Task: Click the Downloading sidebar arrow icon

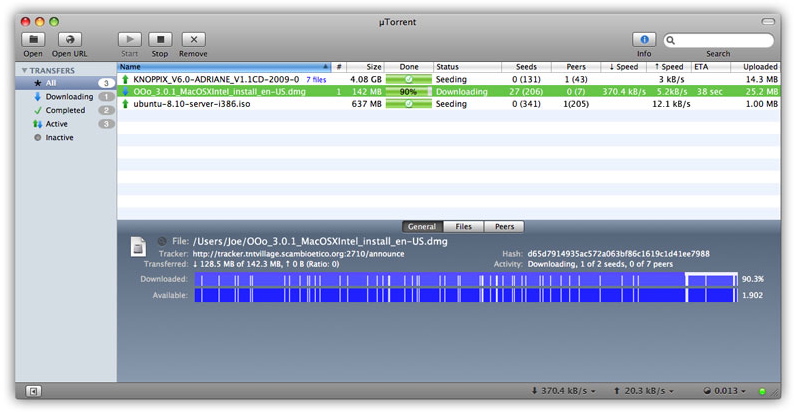Action: click(x=37, y=97)
